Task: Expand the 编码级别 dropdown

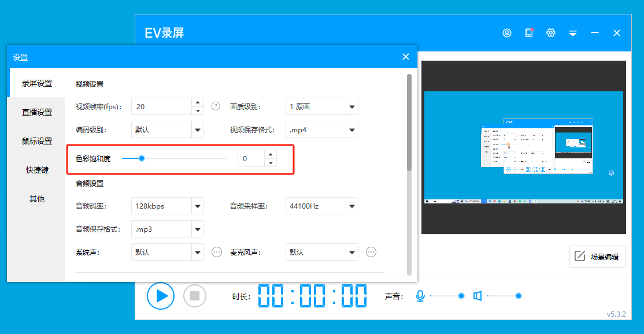Action: [x=198, y=130]
